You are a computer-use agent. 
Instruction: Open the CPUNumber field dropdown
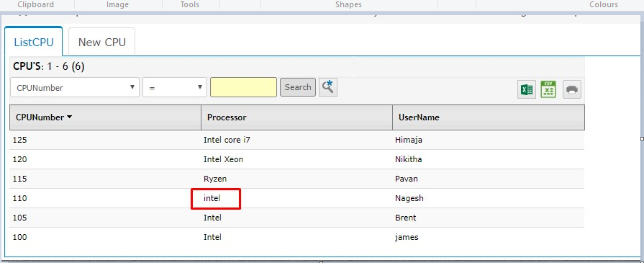click(x=75, y=87)
